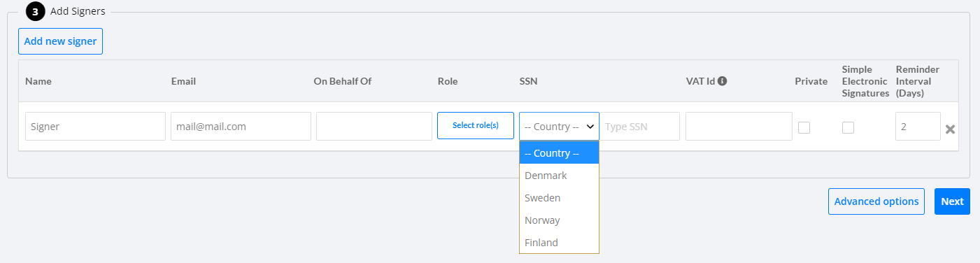Focus the Signer name field
The image size is (980, 263).
95,127
